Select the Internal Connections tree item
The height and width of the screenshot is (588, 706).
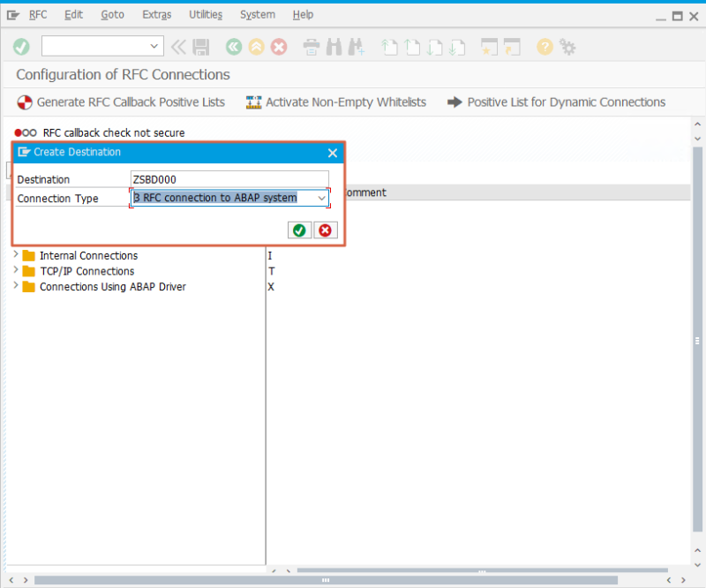89,256
